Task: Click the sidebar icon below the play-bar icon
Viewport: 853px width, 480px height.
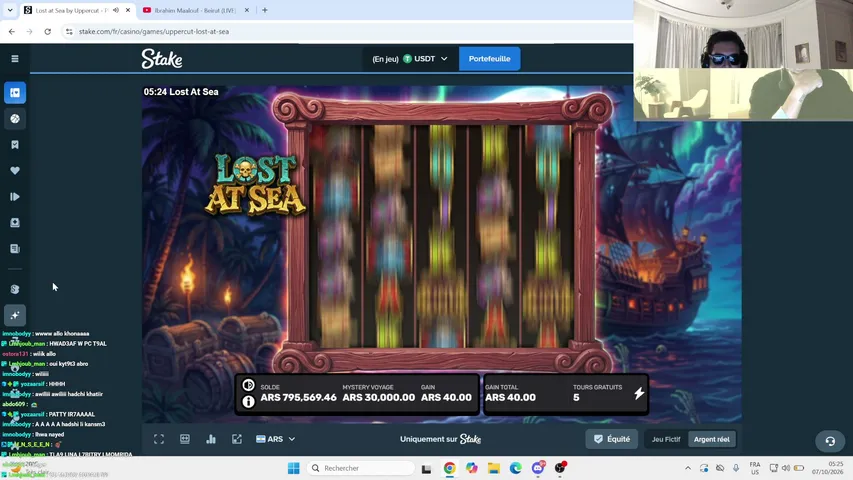Action: [x=15, y=223]
